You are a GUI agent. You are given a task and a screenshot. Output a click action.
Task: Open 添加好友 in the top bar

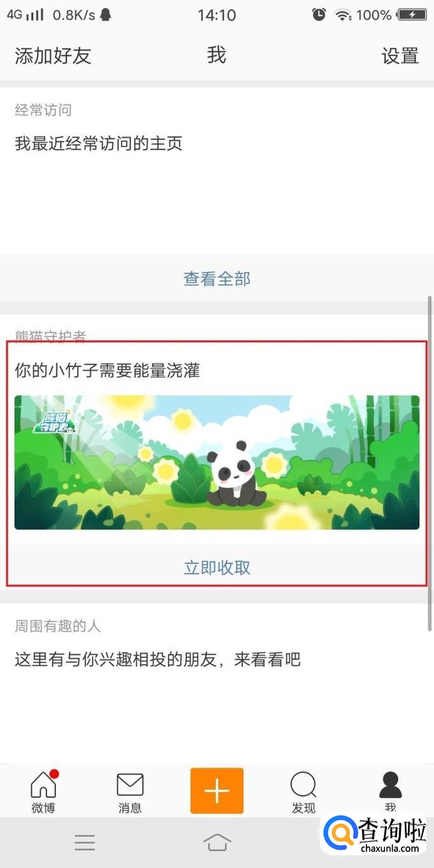(x=53, y=55)
